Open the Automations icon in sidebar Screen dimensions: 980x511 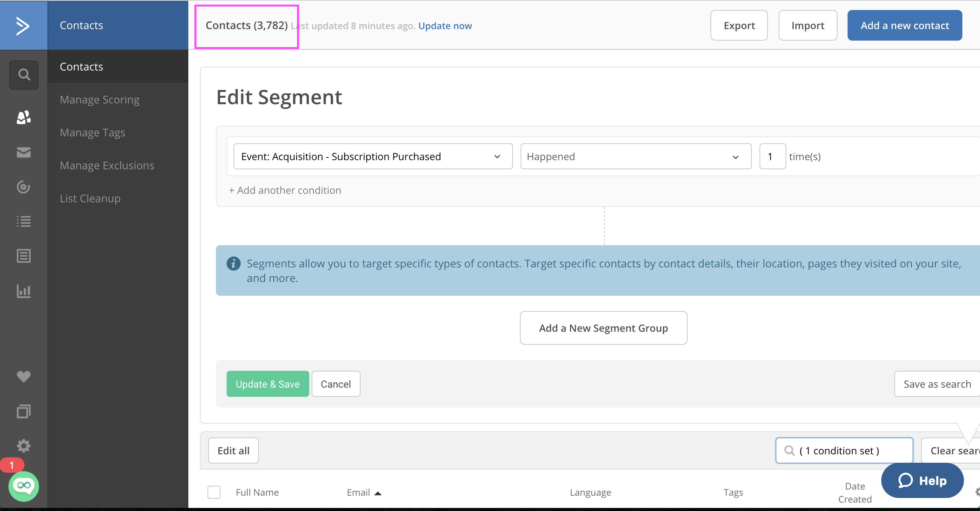(24, 187)
